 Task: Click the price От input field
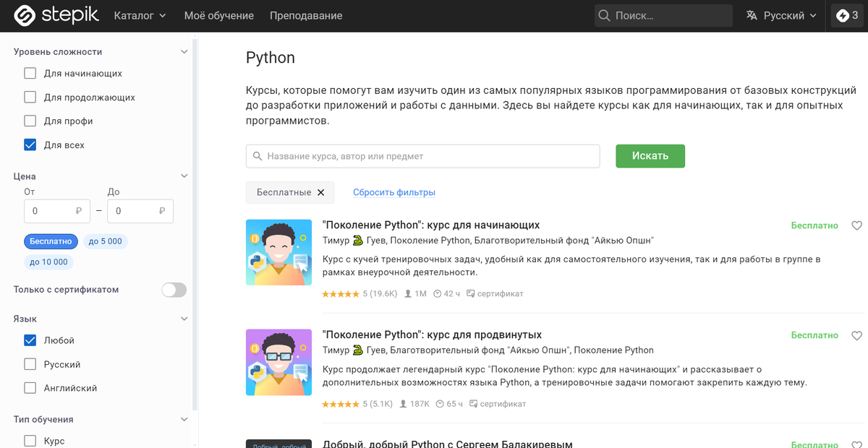click(57, 211)
